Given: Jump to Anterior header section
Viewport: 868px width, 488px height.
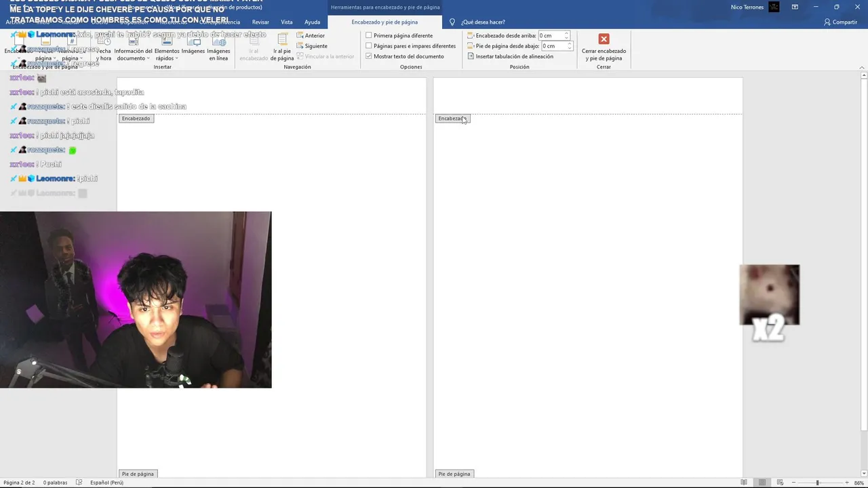Looking at the screenshot, I should click(x=311, y=35).
